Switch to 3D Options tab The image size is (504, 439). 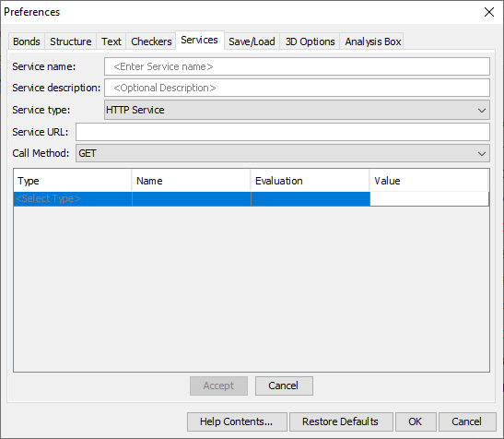click(310, 42)
